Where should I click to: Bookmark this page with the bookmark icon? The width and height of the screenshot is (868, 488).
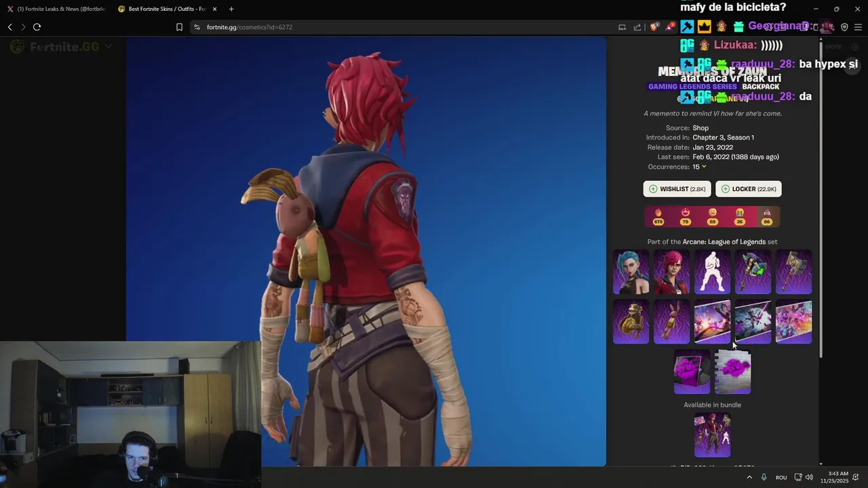coord(179,27)
